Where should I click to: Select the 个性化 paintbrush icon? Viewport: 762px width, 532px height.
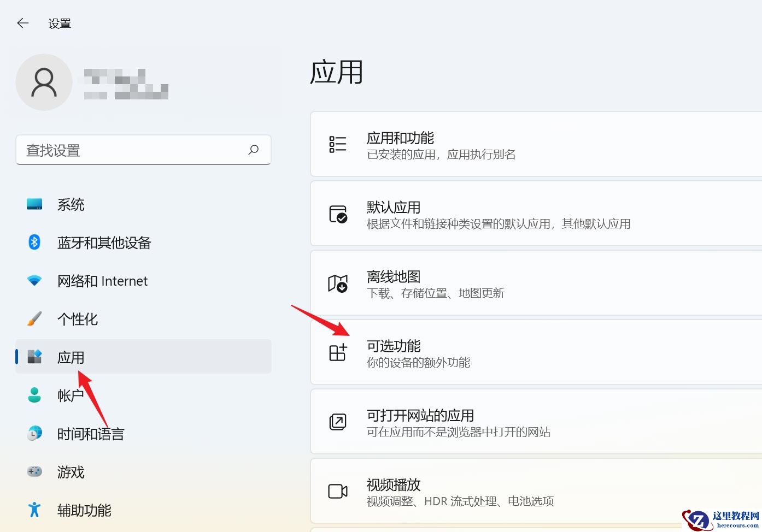(x=34, y=318)
